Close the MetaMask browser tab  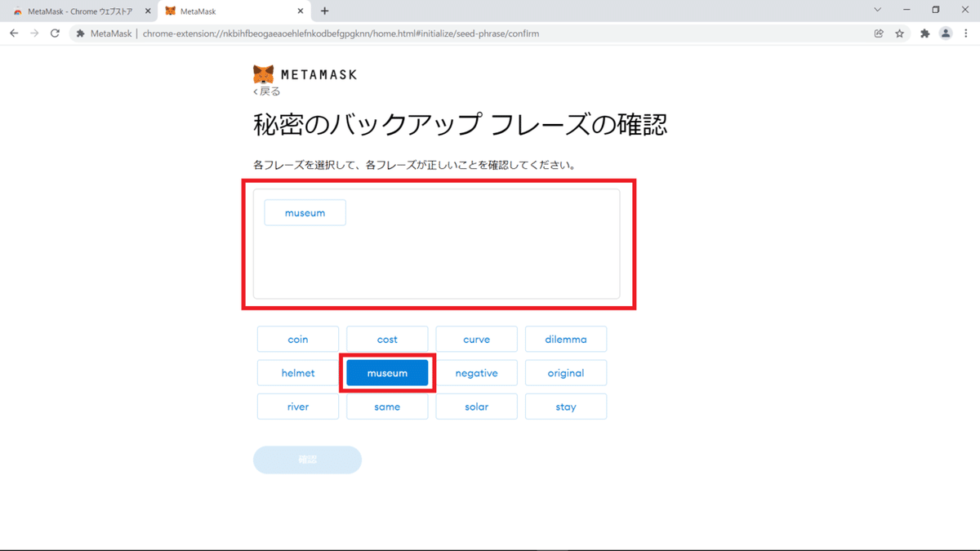tap(300, 11)
